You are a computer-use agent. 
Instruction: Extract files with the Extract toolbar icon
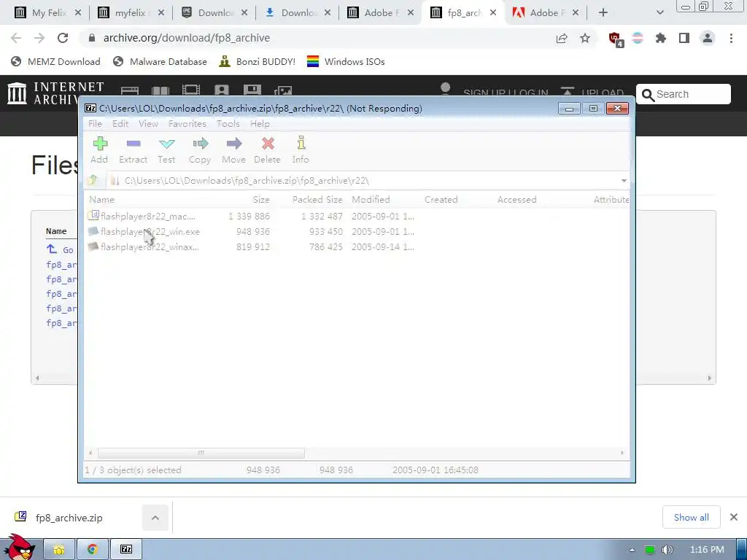(x=133, y=150)
